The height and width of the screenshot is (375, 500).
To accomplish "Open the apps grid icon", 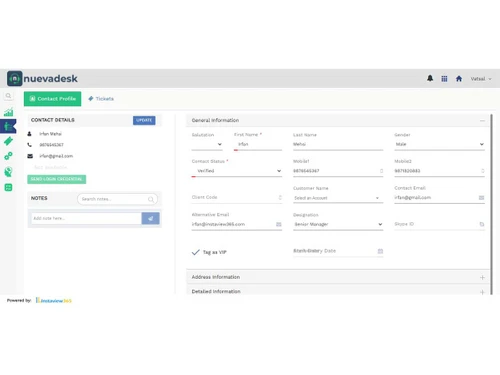I will click(444, 79).
